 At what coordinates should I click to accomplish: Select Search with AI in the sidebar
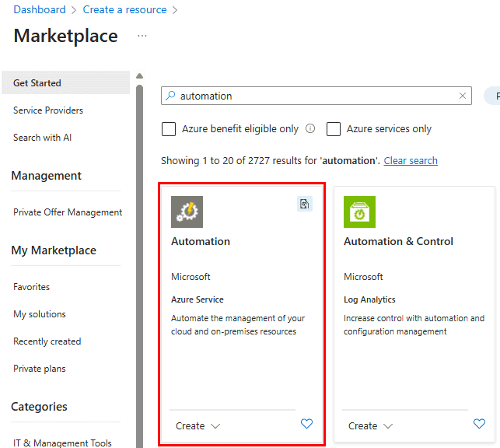tap(43, 138)
